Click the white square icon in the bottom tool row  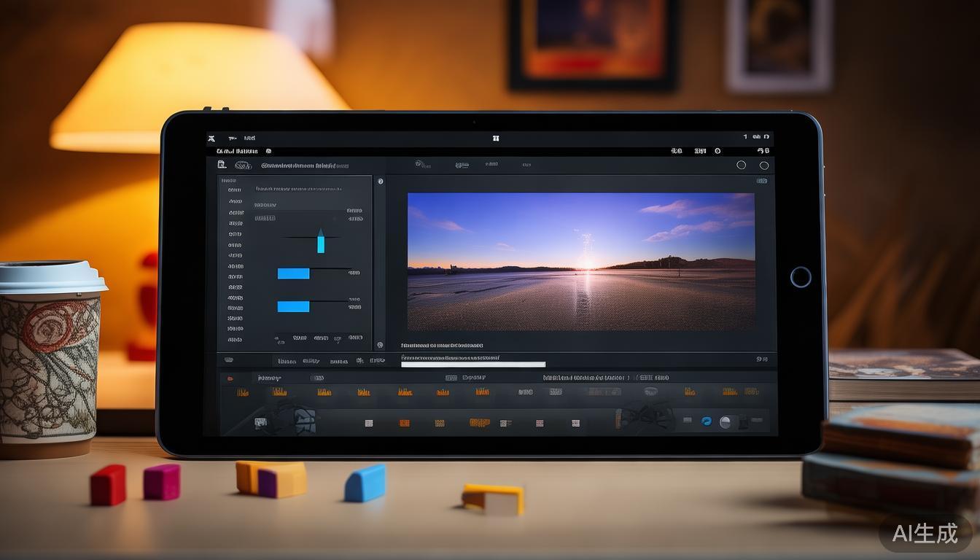click(368, 423)
